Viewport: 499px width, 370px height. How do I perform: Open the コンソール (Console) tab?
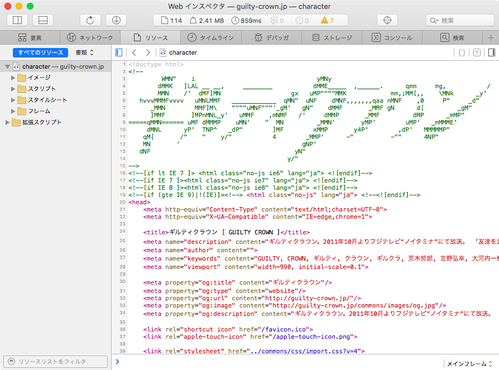click(392, 38)
